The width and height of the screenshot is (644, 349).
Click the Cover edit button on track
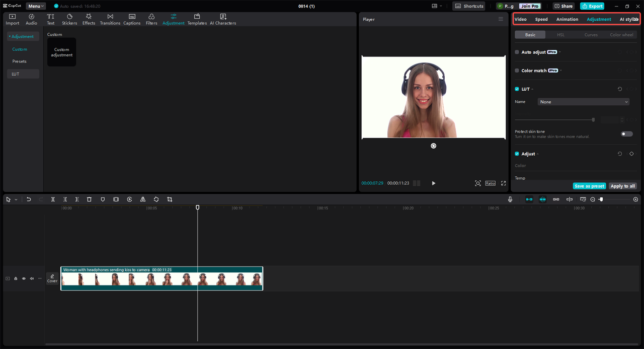point(52,278)
